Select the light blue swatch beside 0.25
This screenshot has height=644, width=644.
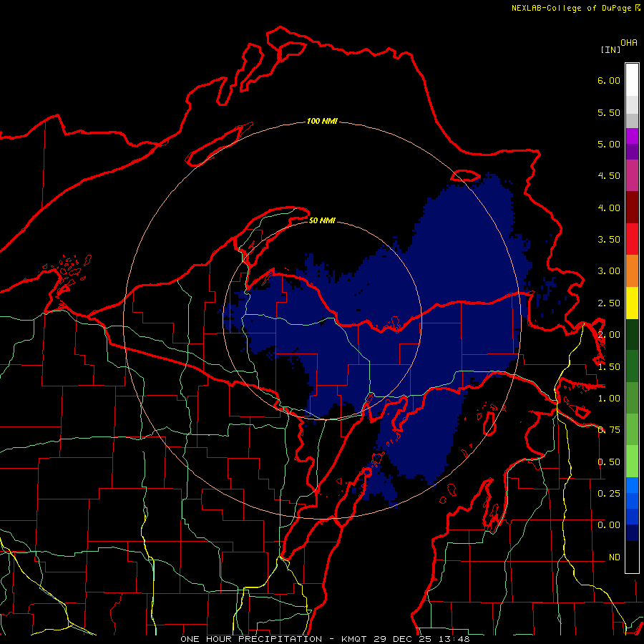point(632,485)
